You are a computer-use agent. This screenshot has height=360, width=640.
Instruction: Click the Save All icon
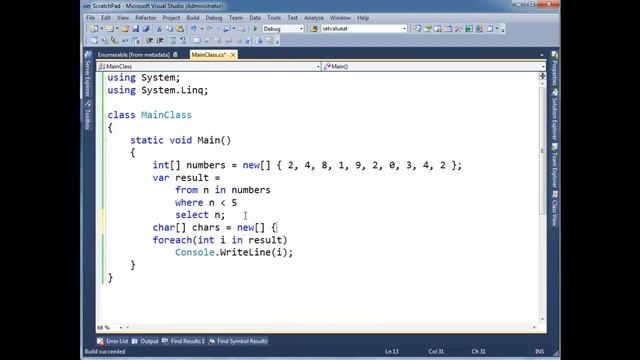point(146,29)
